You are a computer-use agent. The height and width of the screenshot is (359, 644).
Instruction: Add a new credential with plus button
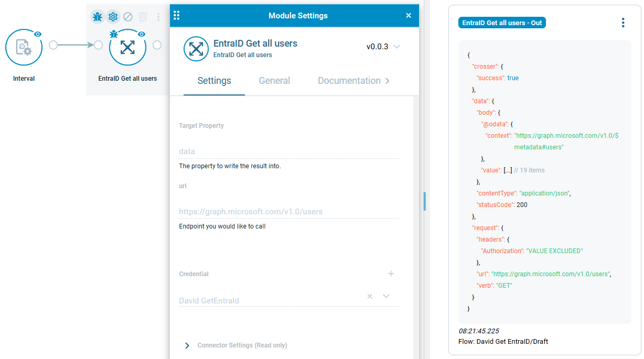point(391,274)
